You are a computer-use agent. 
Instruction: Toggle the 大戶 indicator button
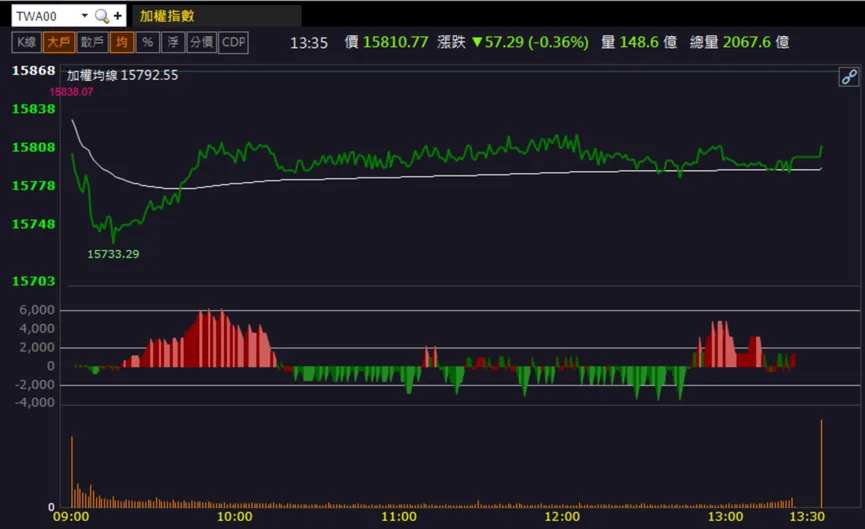[x=58, y=42]
